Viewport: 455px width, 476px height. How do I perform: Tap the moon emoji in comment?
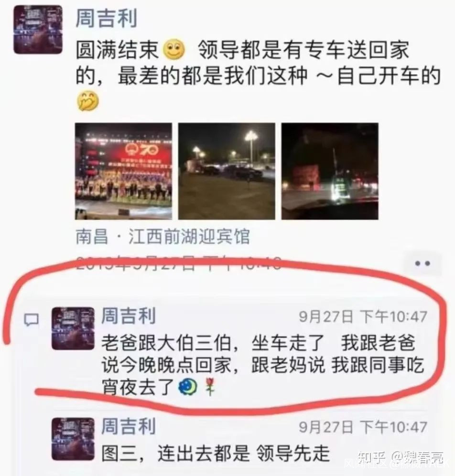(187, 387)
